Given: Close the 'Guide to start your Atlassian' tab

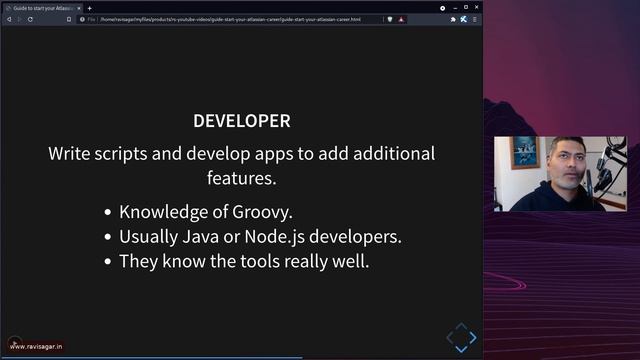Looking at the screenshot, I should [x=79, y=8].
